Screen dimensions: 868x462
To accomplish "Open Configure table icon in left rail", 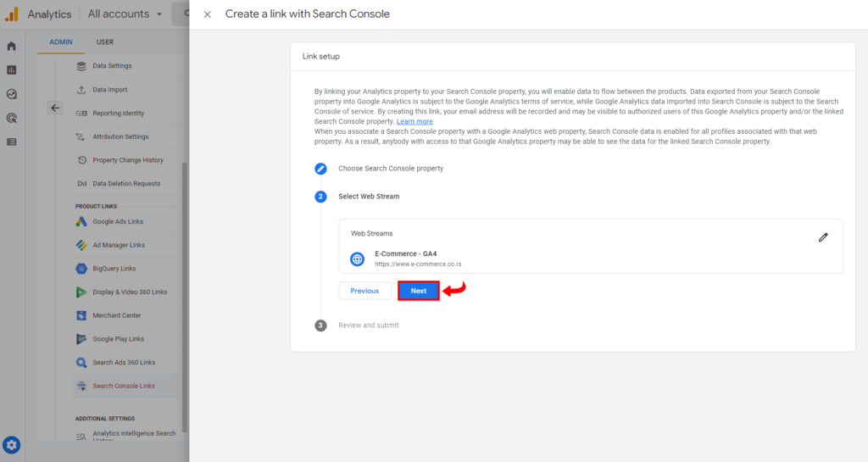I will [x=11, y=142].
